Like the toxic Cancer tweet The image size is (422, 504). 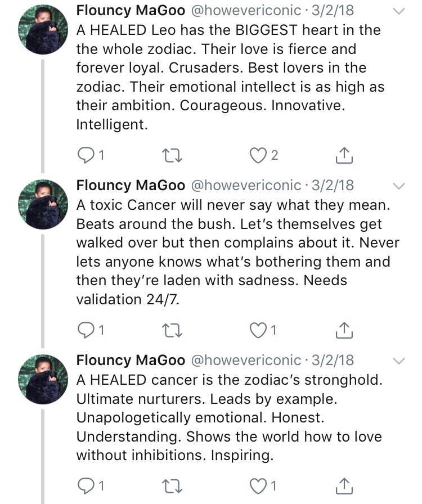point(258,330)
